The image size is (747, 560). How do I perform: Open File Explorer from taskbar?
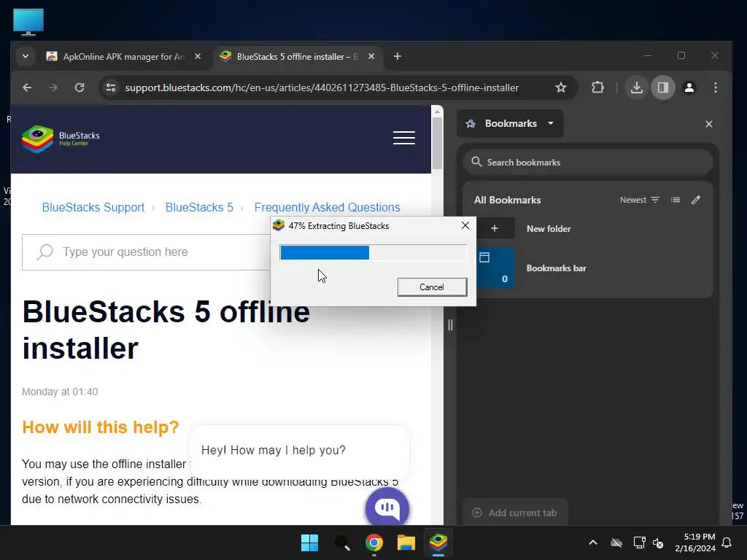pyautogui.click(x=406, y=542)
